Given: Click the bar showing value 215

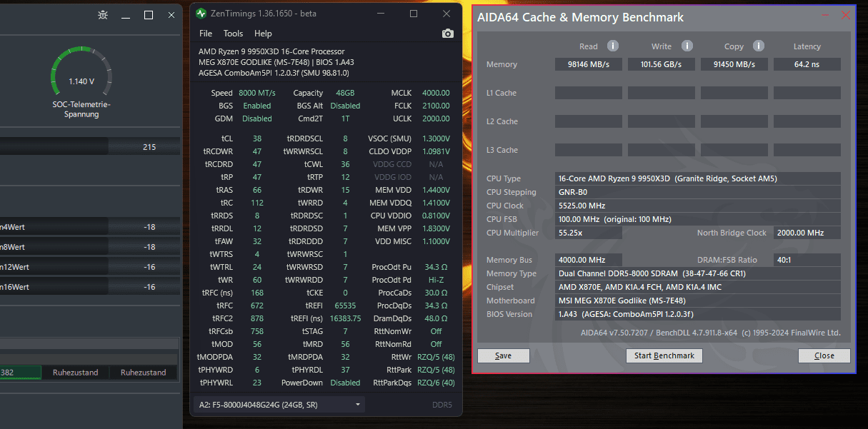Looking at the screenshot, I should [x=89, y=146].
